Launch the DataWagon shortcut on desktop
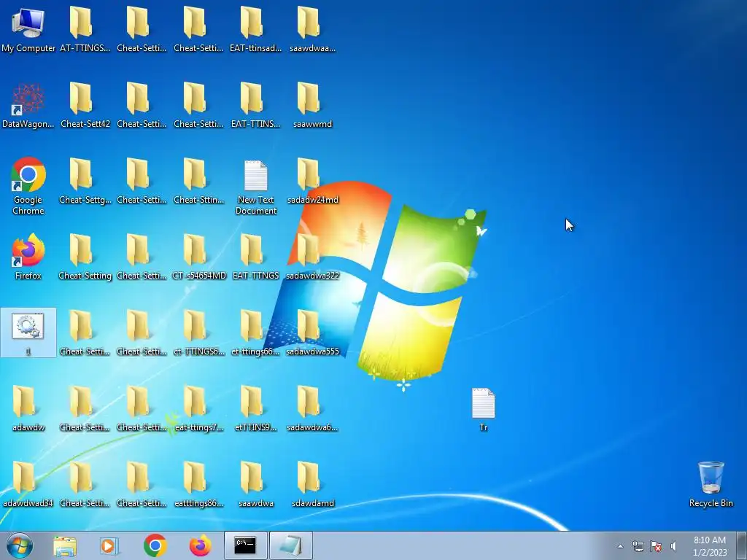The height and width of the screenshot is (560, 747). pos(28,105)
